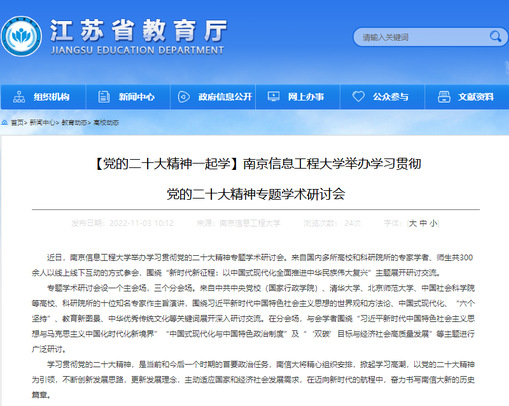Viewport: 509px width, 406px height.
Task: Open 高校动态 breadcrumb link
Action: click(106, 123)
